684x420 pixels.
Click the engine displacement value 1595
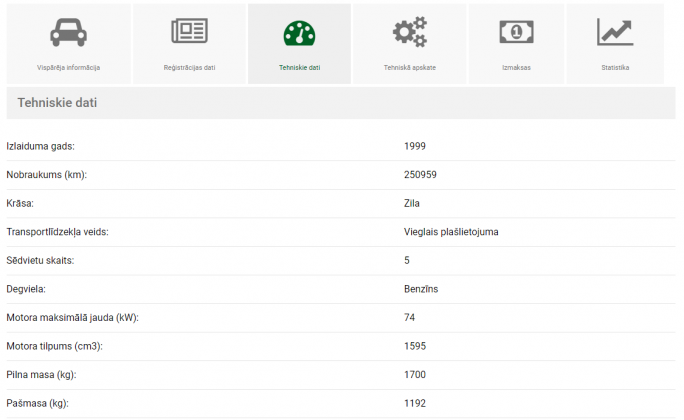pyautogui.click(x=415, y=346)
